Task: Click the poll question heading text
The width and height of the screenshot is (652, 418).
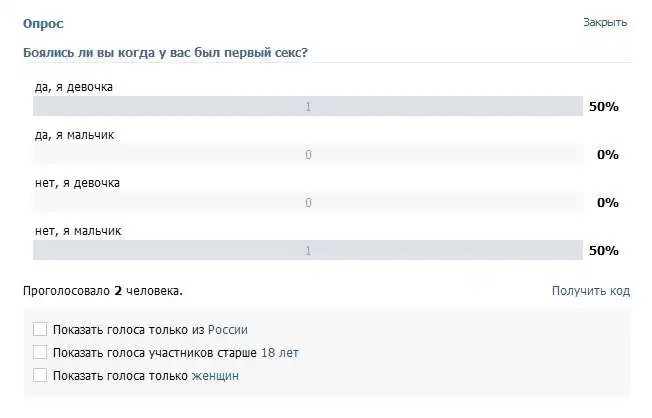Action: (164, 52)
